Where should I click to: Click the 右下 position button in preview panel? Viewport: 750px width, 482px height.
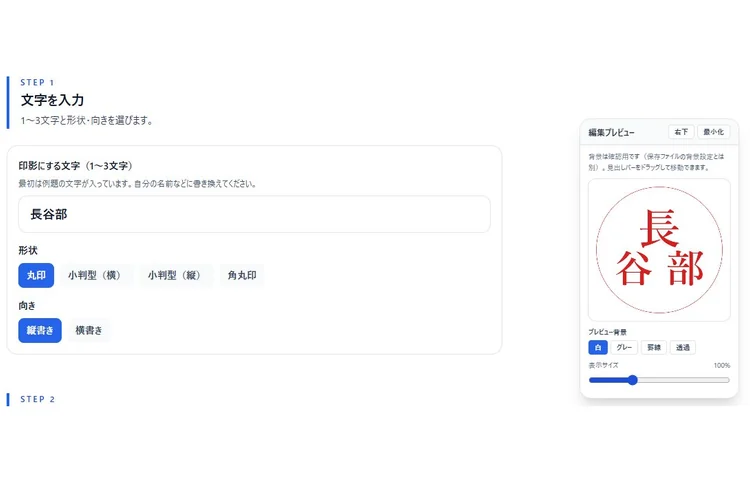pos(681,132)
